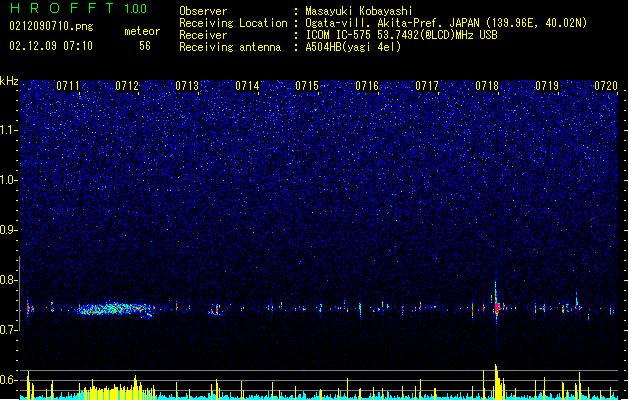
Task: Click the tallest yellow power peak at 0718
Action: coord(497,381)
